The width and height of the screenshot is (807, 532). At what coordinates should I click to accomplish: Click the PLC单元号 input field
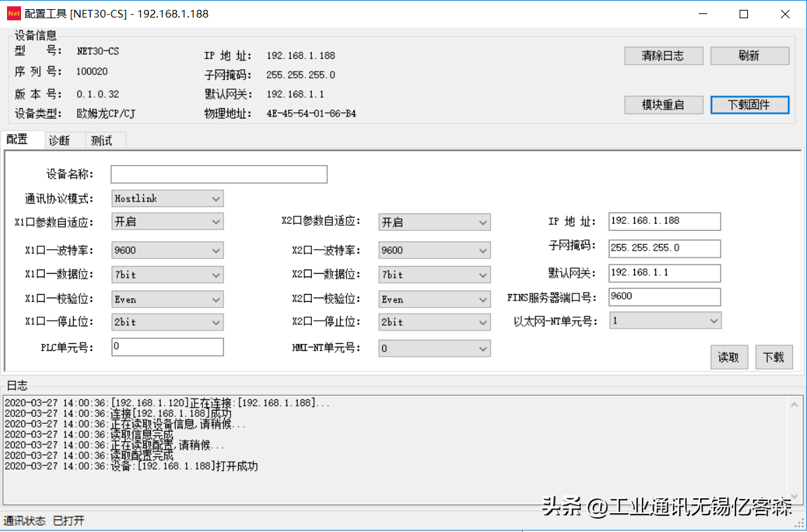coord(167,347)
